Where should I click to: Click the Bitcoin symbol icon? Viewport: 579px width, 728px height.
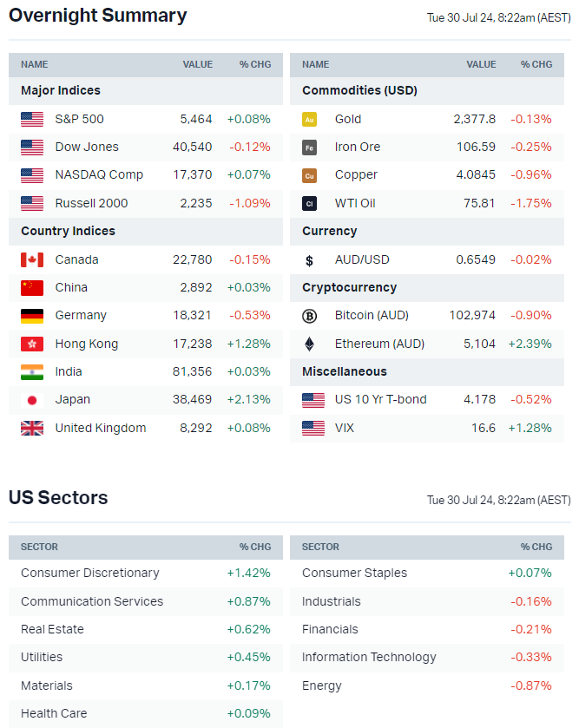pos(309,316)
